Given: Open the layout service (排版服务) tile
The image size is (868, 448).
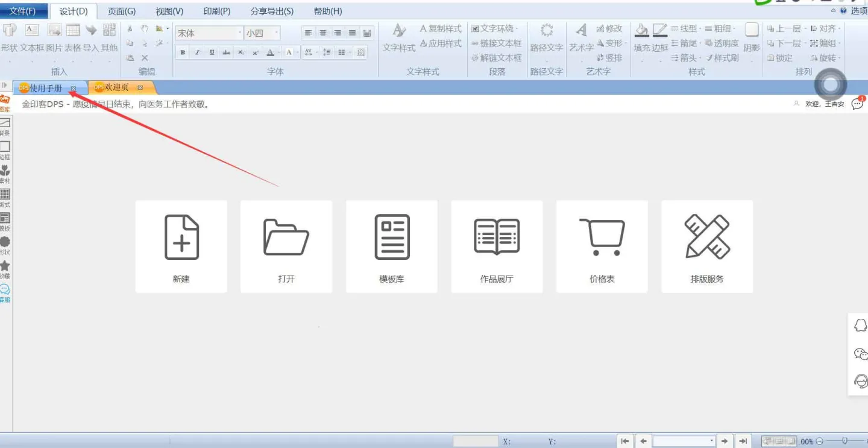Looking at the screenshot, I should [706, 247].
